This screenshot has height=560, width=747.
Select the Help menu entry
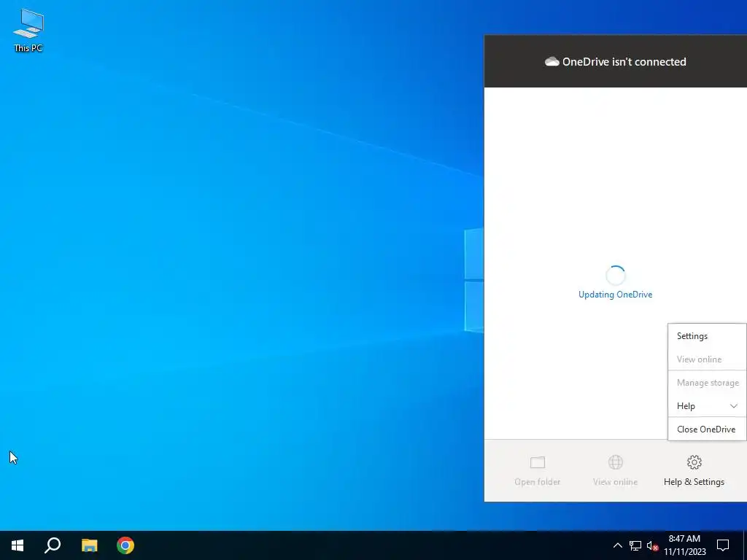[707, 405]
